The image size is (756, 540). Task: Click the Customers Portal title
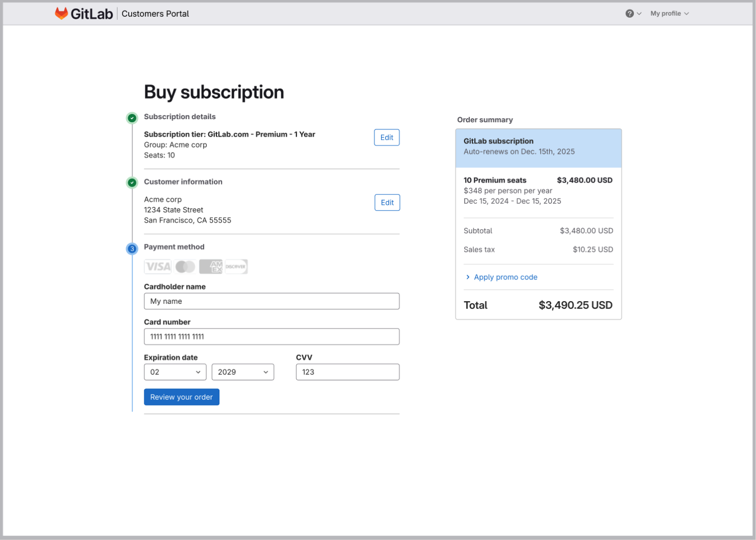pyautogui.click(x=155, y=14)
